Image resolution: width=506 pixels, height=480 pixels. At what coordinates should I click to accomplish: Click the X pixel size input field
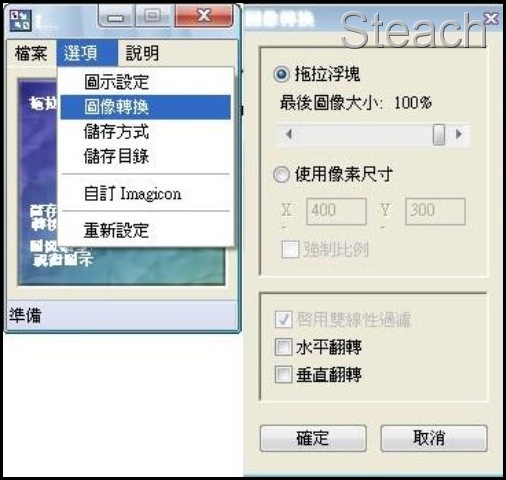[336, 211]
